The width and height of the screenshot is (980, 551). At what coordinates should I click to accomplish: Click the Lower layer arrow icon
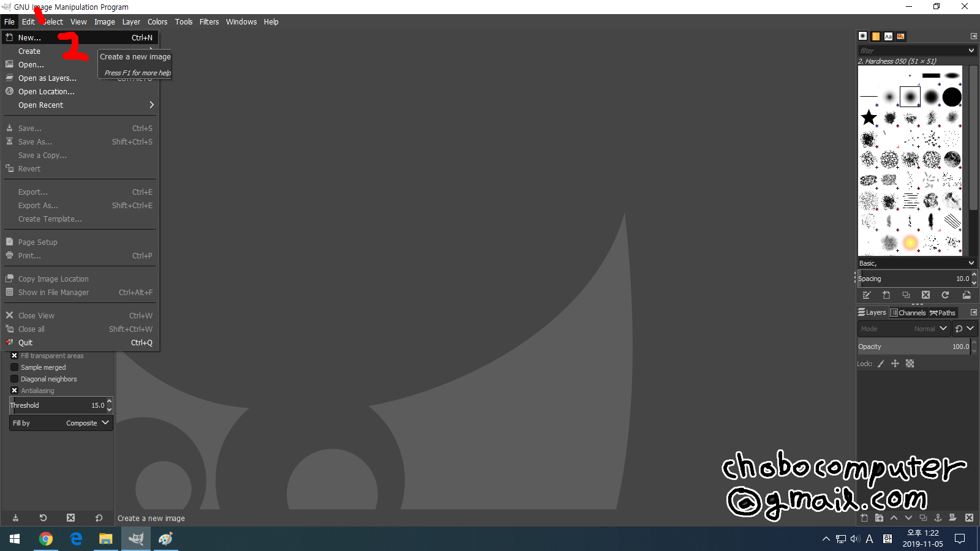click(908, 518)
